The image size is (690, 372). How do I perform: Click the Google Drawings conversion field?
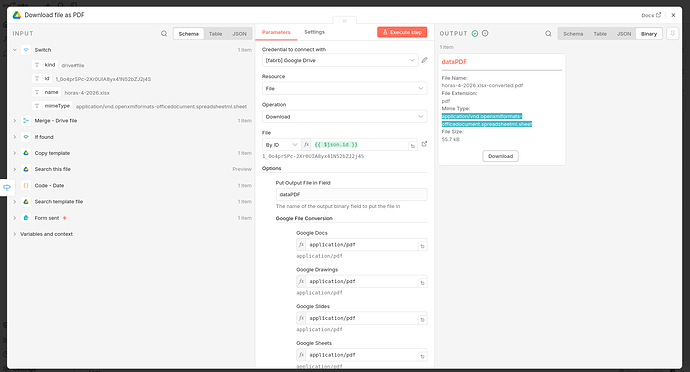362,281
